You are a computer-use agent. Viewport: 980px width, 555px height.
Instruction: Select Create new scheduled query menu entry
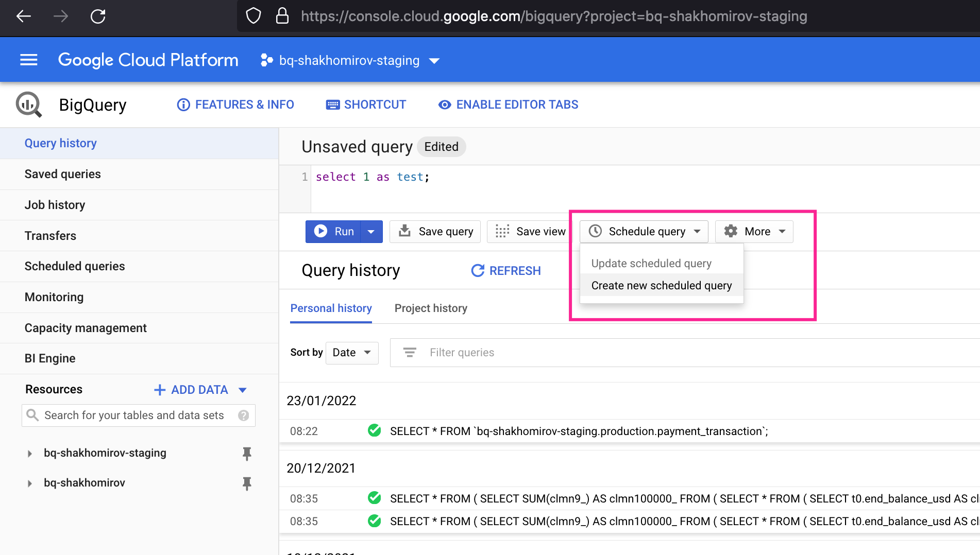click(662, 285)
